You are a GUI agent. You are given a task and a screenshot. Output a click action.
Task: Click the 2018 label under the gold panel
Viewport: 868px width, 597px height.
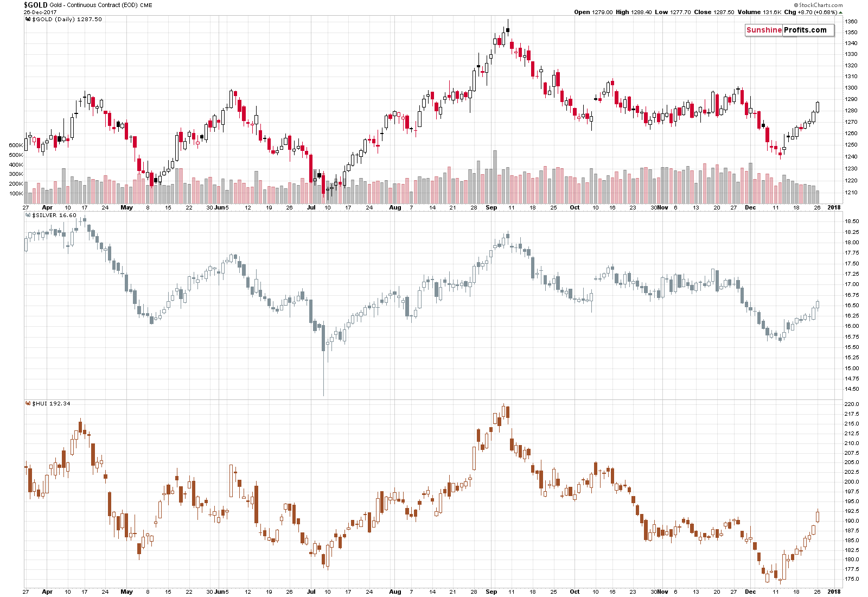(834, 207)
